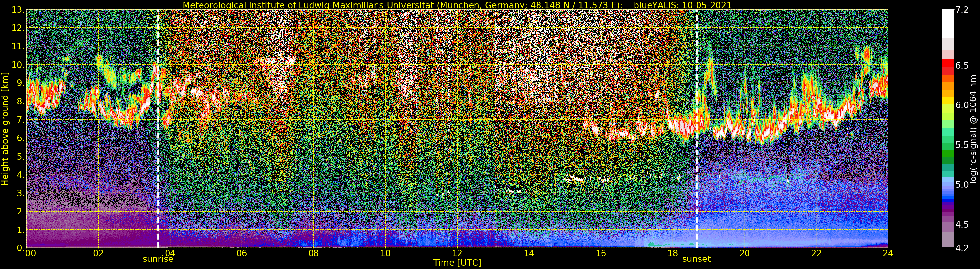Click the 'sunrise' label below the axis
980x269 pixels.
[x=158, y=259]
